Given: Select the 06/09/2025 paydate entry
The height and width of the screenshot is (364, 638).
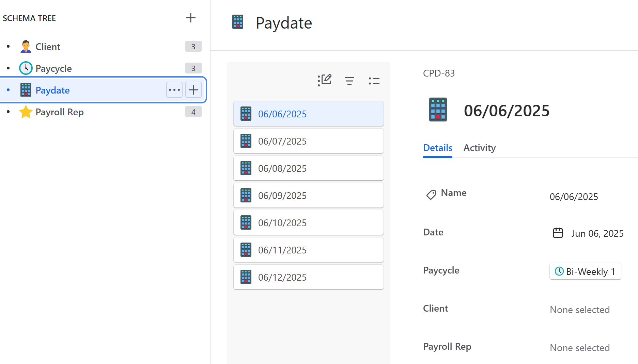Looking at the screenshot, I should tap(309, 195).
